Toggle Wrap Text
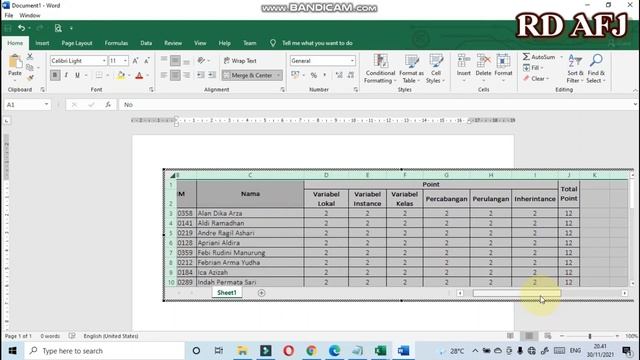The image size is (640, 360). (240, 61)
